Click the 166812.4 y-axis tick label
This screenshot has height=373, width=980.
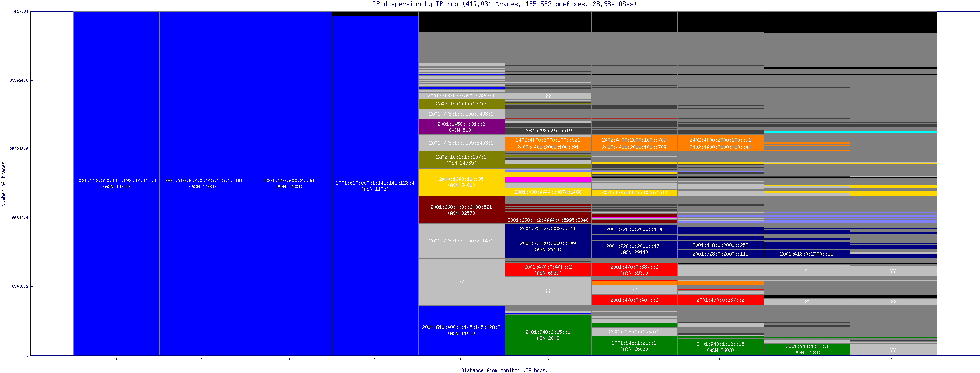tap(19, 218)
